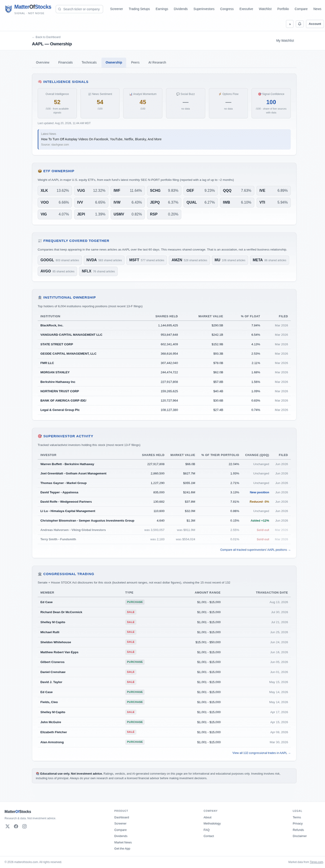Viewport: 325px width, 868px height.
Task: Select the VOO ETF chip
Action: coord(54,202)
